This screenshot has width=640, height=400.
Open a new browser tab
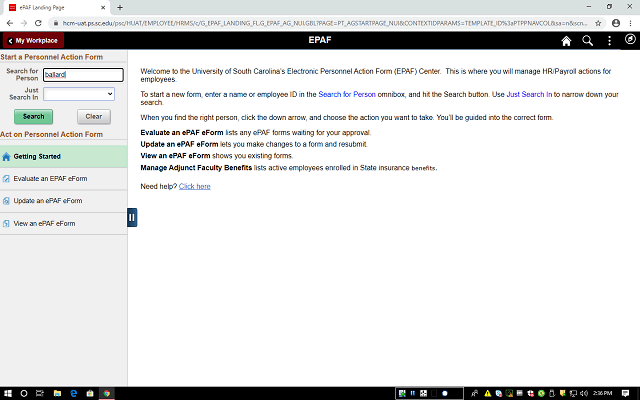tap(120, 7)
